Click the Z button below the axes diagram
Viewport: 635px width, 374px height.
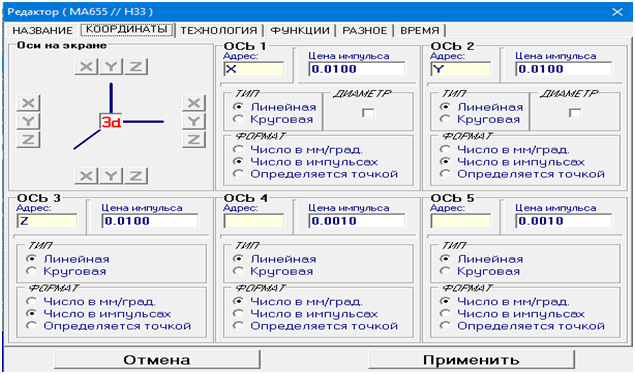coord(136,176)
